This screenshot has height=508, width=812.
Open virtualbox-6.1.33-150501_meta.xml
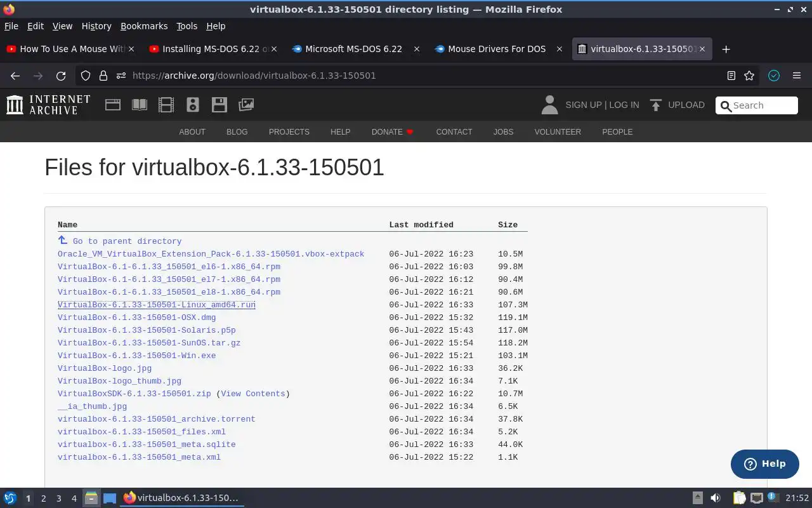coord(140,457)
